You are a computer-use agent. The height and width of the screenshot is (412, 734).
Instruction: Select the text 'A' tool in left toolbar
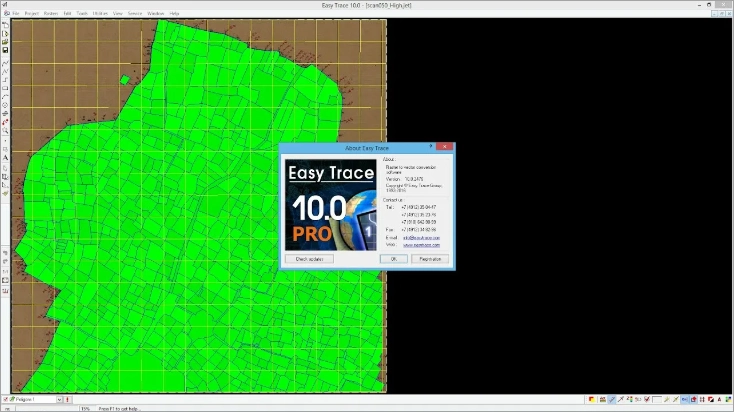pyautogui.click(x=5, y=157)
